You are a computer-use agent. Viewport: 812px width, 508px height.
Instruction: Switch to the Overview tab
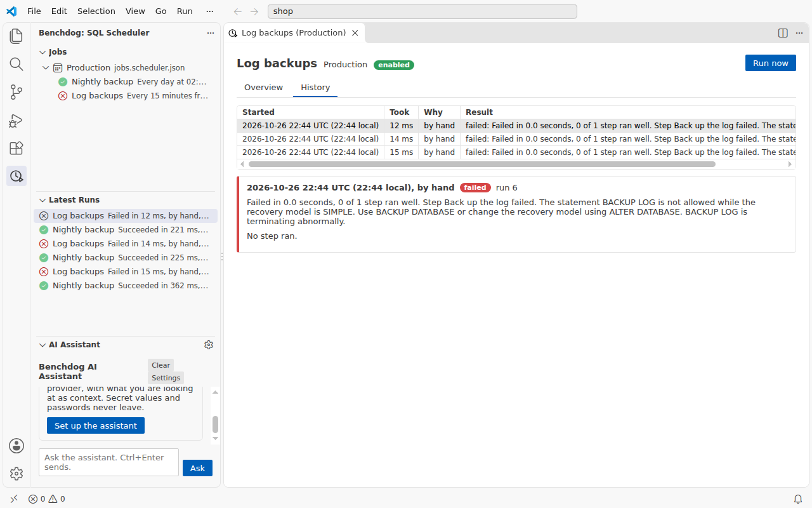coord(263,88)
